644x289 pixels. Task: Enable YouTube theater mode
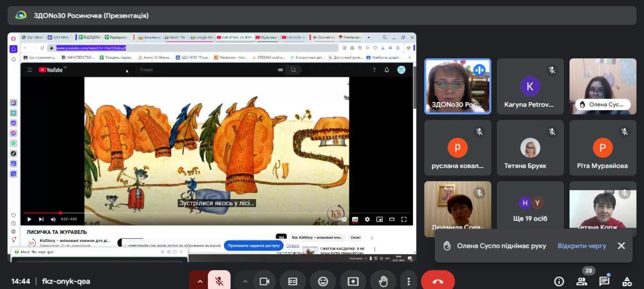pyautogui.click(x=391, y=219)
